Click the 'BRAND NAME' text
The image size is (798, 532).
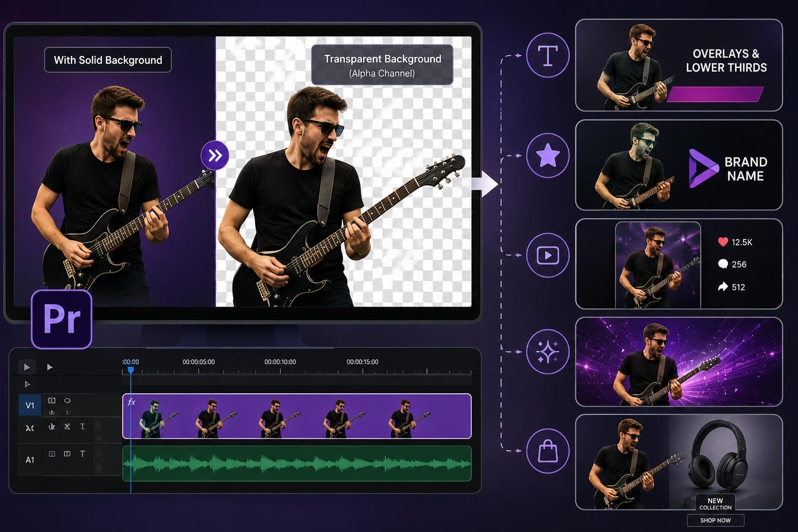click(x=746, y=169)
